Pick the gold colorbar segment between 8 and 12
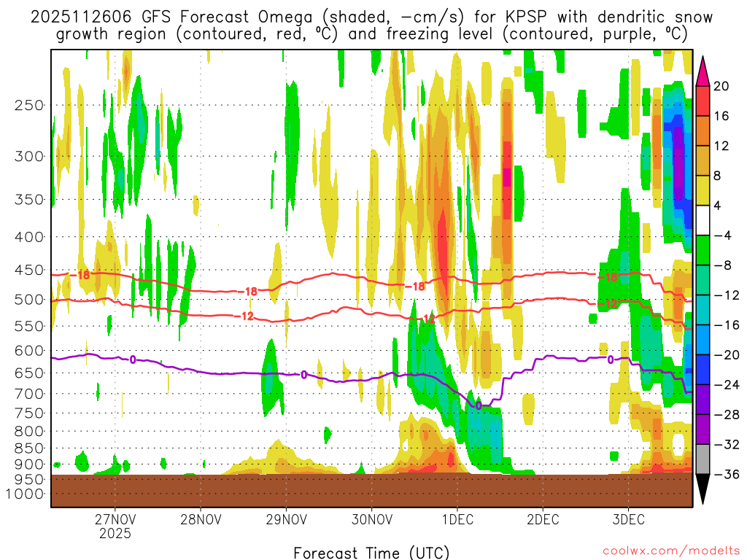747x560 pixels. point(703,161)
